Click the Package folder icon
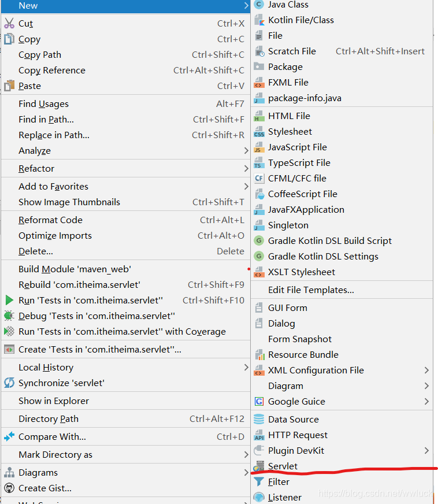The image size is (438, 504). (259, 66)
